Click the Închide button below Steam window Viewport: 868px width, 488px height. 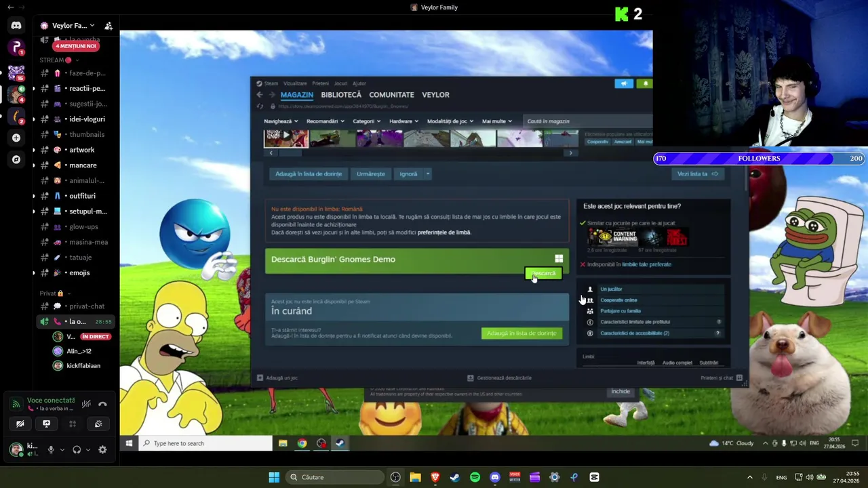(620, 392)
